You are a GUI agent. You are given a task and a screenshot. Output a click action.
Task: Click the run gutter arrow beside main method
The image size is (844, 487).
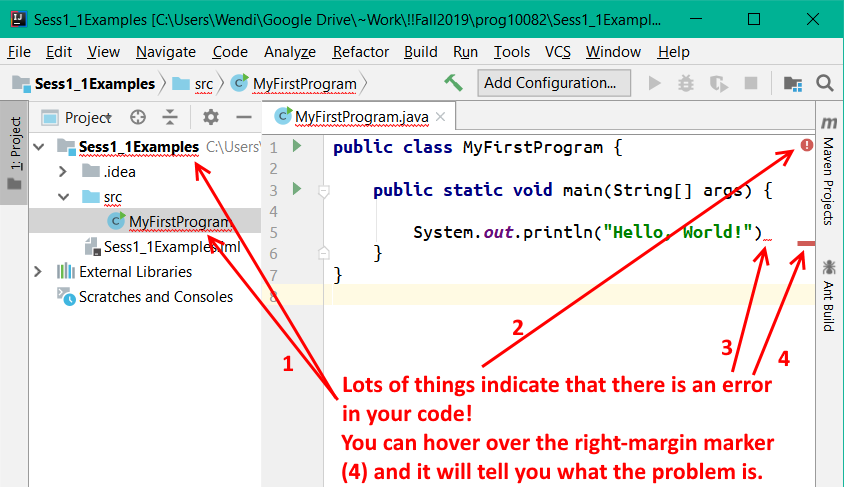pyautogui.click(x=296, y=189)
